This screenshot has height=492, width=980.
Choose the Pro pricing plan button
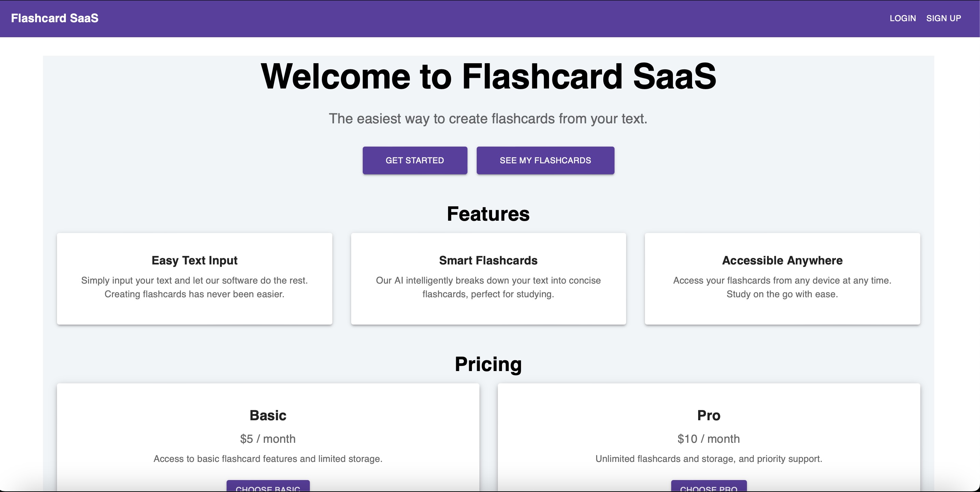click(x=709, y=486)
